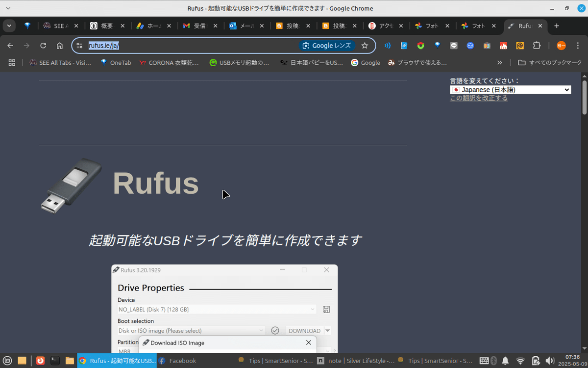Click the この翻訳を改正する link
Screen dimensions: 588x368
[479, 98]
